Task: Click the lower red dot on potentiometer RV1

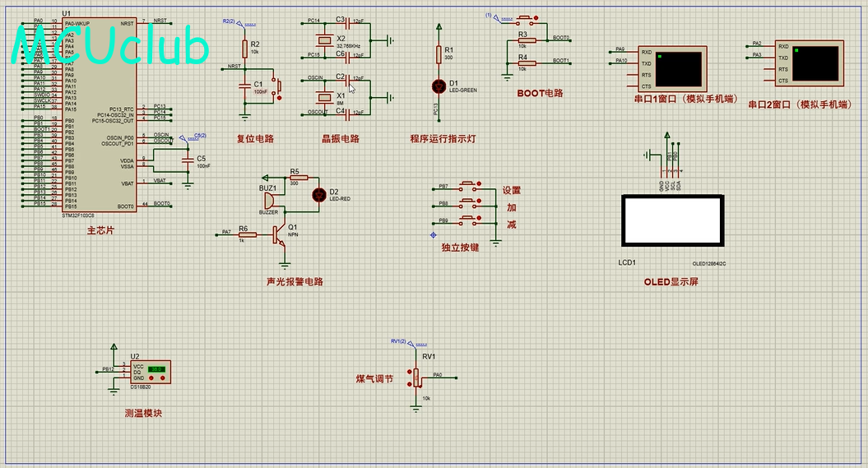Action: click(x=410, y=384)
